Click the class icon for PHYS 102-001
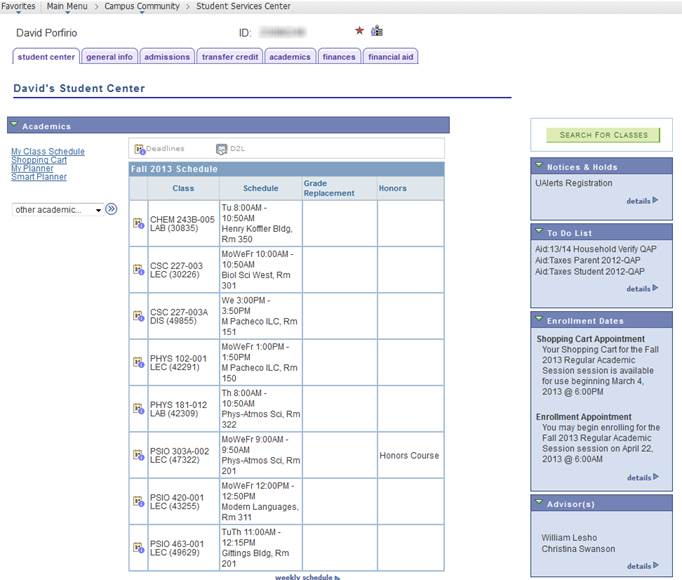 pyautogui.click(x=139, y=362)
